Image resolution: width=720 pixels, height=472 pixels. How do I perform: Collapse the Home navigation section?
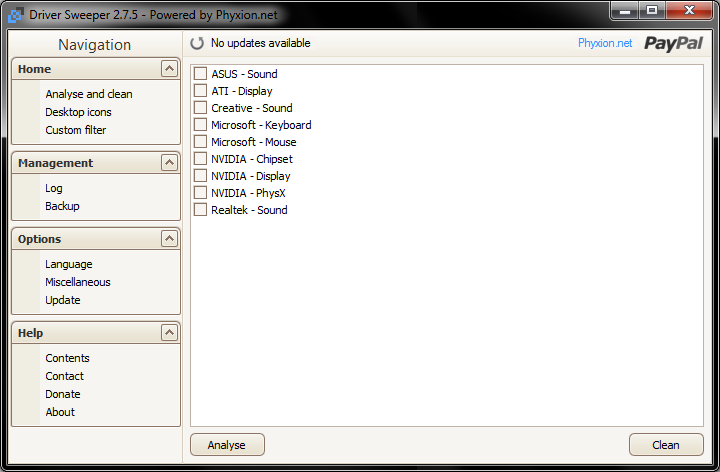[x=169, y=69]
